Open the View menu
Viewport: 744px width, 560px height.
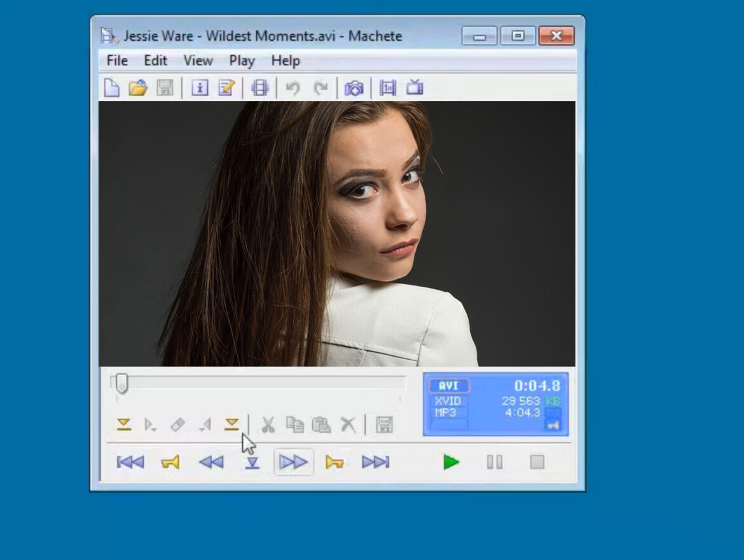pyautogui.click(x=198, y=60)
